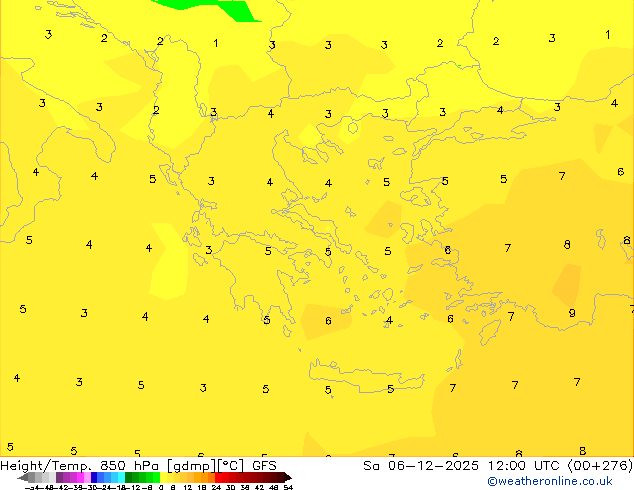Click the darkest green legend swatch

129,477
